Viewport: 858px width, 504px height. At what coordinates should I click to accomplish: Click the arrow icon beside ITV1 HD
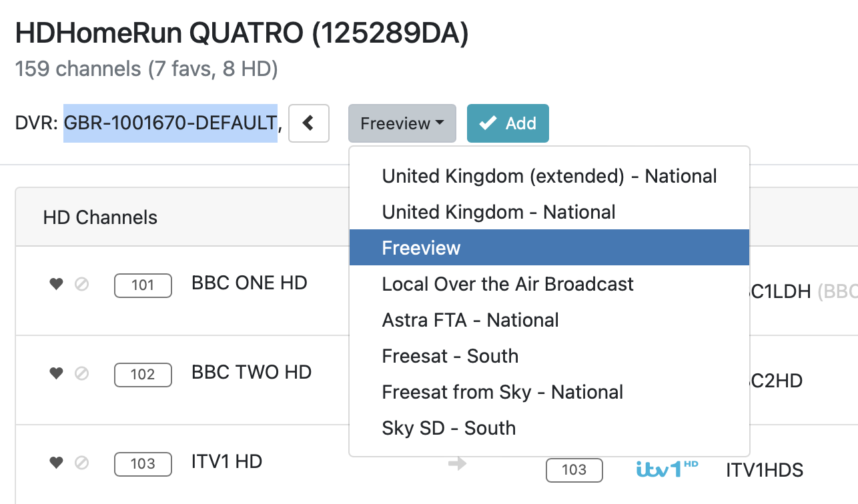pos(457,463)
